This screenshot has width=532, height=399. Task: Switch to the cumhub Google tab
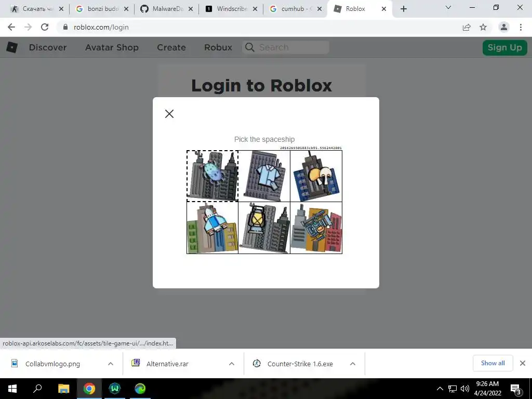click(296, 9)
